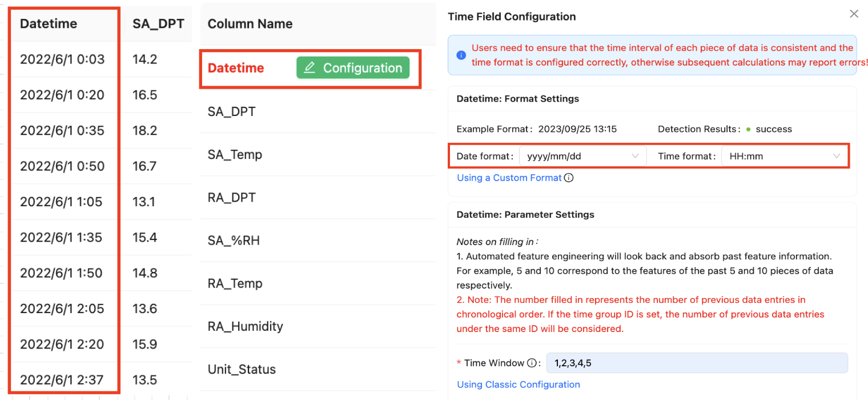Screen dimensions: 868x400
Task: Close the Time Field Configuration panel
Action: pyautogui.click(x=854, y=14)
